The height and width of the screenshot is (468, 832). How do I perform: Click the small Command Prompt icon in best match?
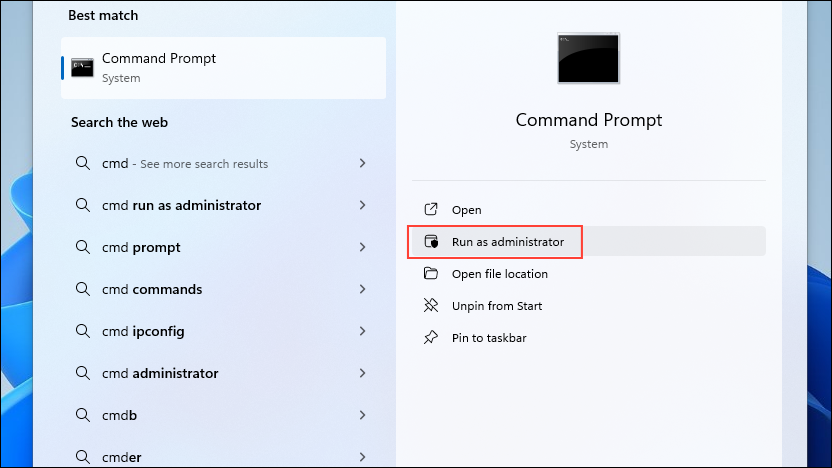tap(82, 67)
